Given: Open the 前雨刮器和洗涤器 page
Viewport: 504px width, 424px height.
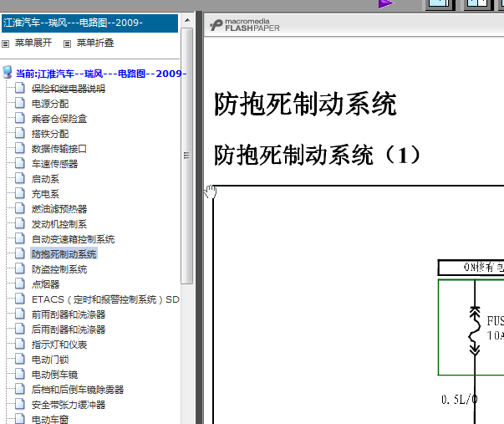Looking at the screenshot, I should coord(69,314).
